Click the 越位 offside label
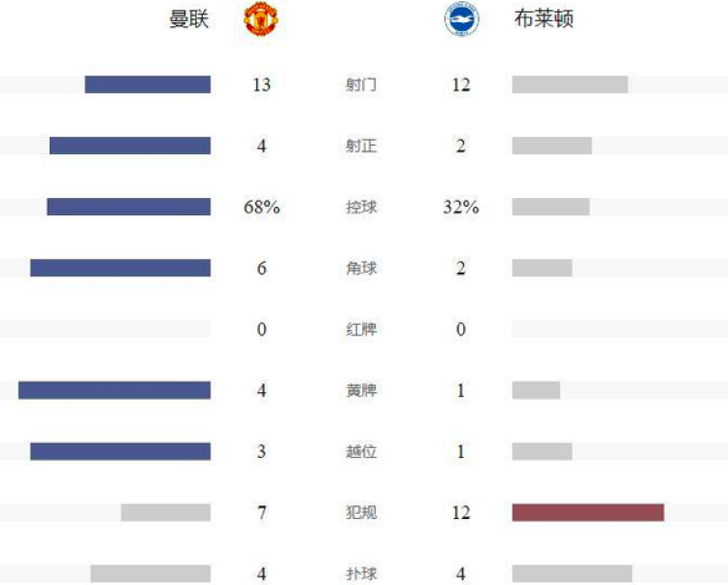 [361, 451]
